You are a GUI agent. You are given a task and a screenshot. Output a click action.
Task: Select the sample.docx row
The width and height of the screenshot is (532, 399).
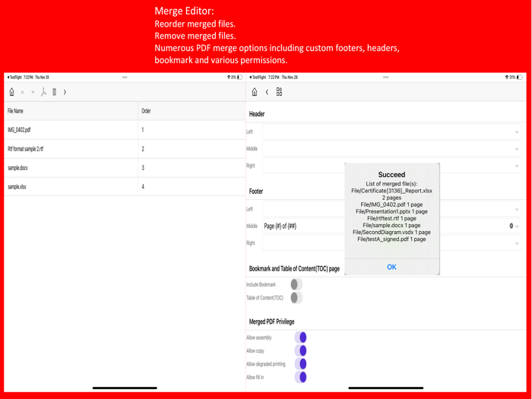[x=125, y=168]
